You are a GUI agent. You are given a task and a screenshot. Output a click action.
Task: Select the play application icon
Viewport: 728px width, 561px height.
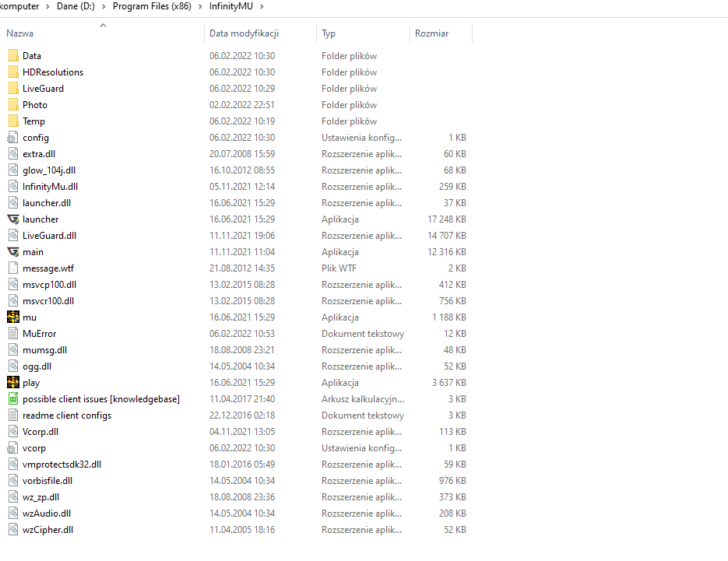click(13, 382)
